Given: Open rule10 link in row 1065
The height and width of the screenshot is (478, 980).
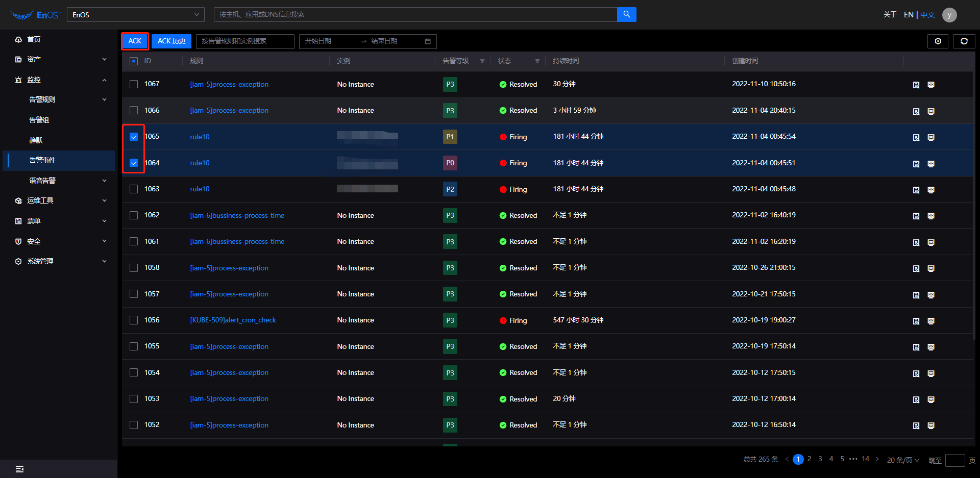Looking at the screenshot, I should [200, 137].
